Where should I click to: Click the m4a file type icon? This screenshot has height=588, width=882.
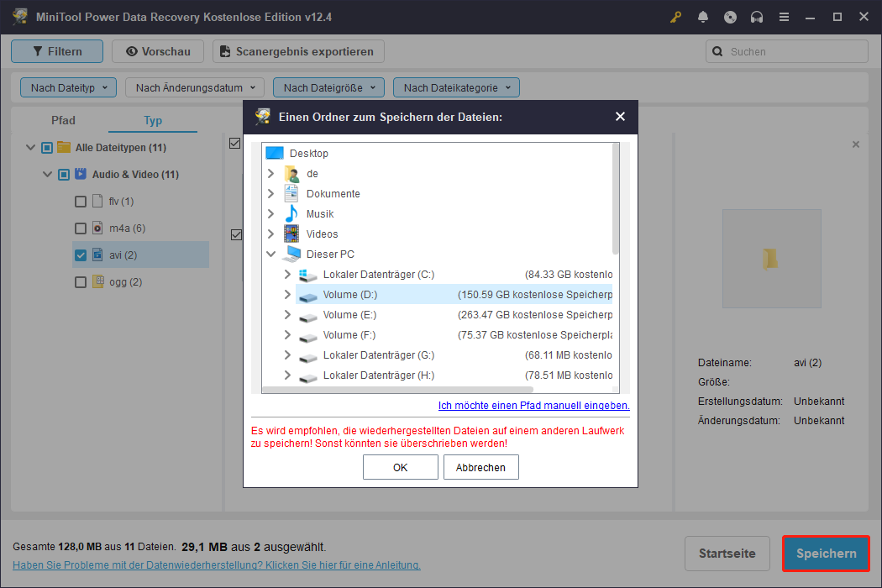97,228
